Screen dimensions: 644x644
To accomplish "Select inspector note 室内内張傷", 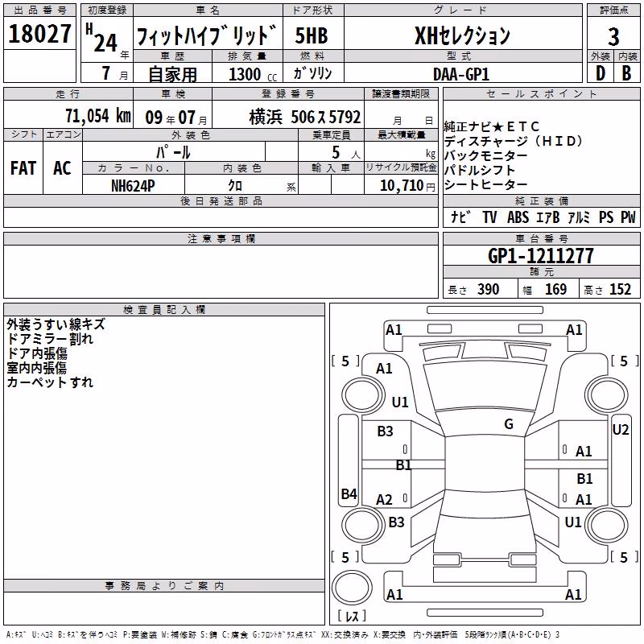I will tap(37, 368).
